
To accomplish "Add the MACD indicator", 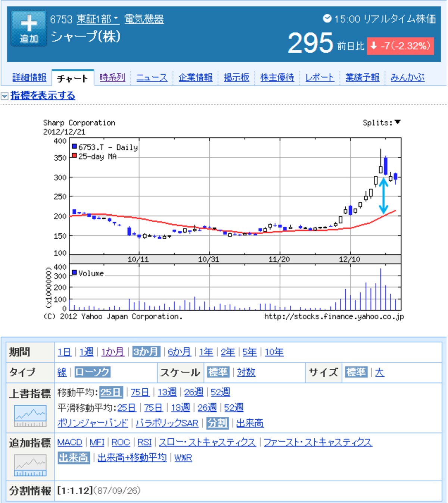I will tap(70, 442).
